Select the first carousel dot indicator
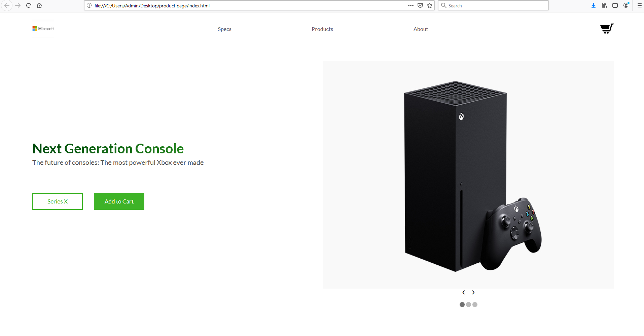 (462, 304)
